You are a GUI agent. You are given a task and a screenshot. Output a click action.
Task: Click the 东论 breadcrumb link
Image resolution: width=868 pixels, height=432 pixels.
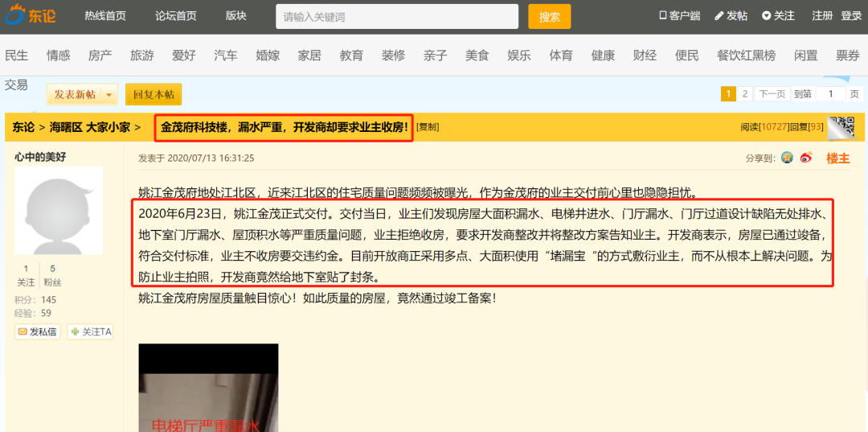(x=24, y=127)
